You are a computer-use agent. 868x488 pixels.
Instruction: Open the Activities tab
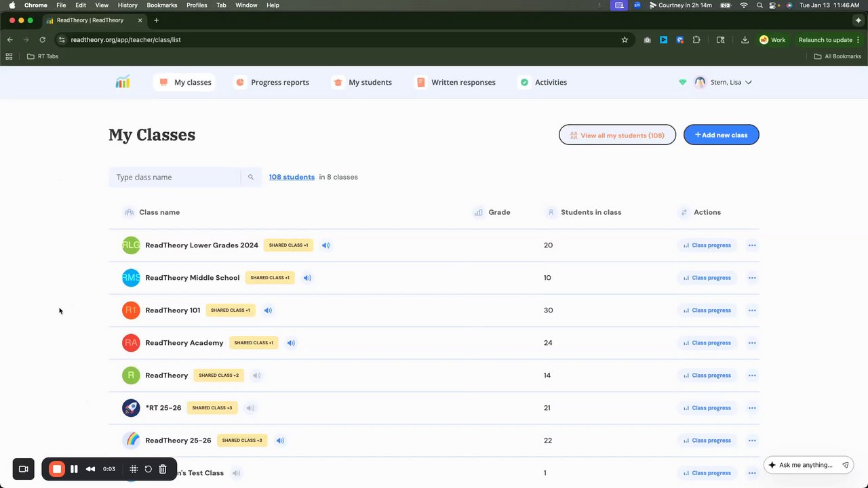click(x=542, y=82)
